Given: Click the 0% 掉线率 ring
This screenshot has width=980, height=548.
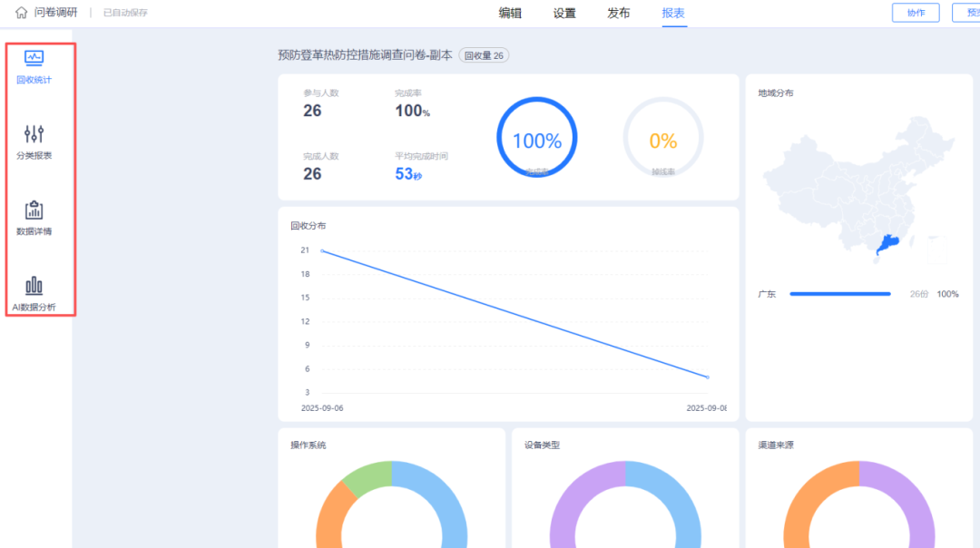Looking at the screenshot, I should pos(663,138).
